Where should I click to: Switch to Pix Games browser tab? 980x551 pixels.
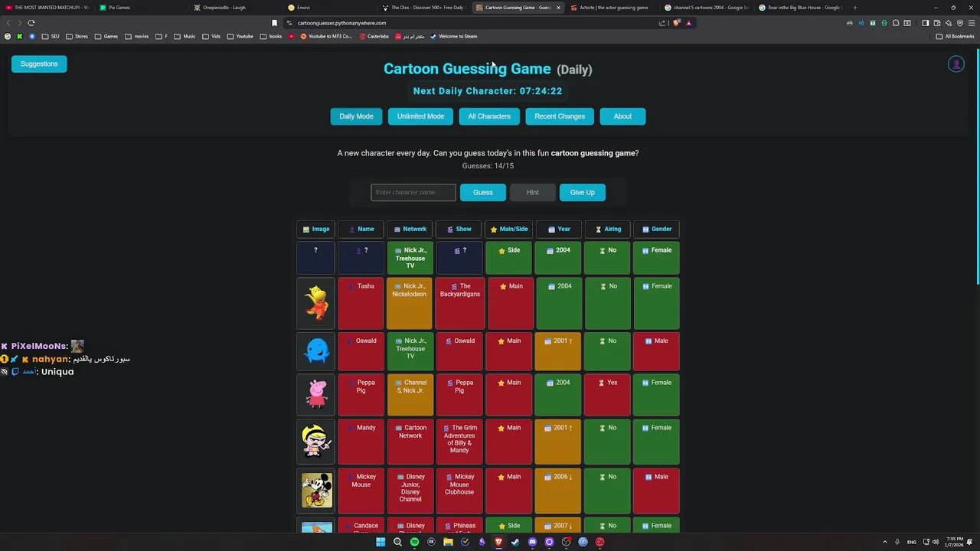point(140,8)
